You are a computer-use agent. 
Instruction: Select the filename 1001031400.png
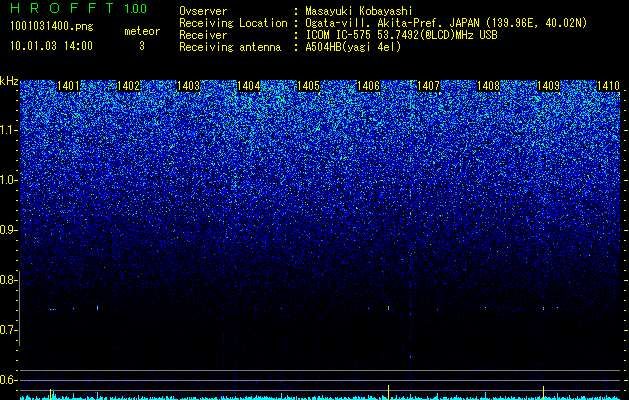pyautogui.click(x=52, y=26)
